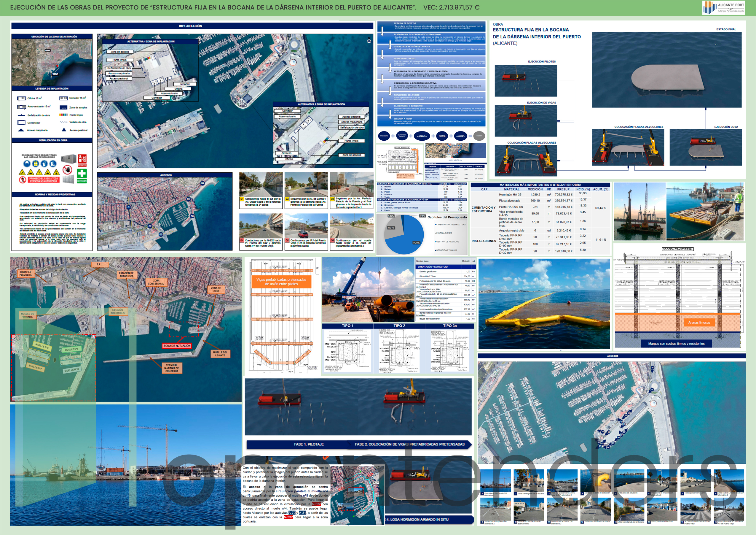The width and height of the screenshot is (756, 535).
Task: Click CIMENTACIÓN Y ESTRUCTURA pie legend entry
Action: (450, 225)
